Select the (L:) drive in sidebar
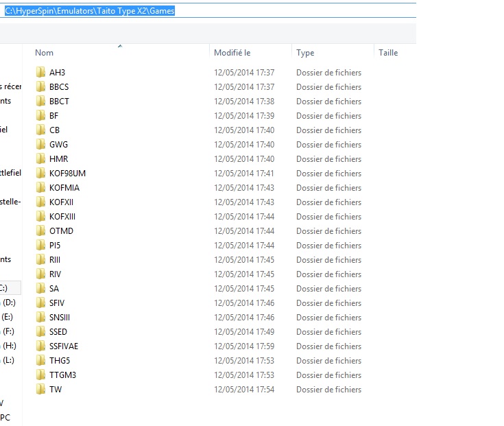The width and height of the screenshot is (504, 426). tap(8, 360)
